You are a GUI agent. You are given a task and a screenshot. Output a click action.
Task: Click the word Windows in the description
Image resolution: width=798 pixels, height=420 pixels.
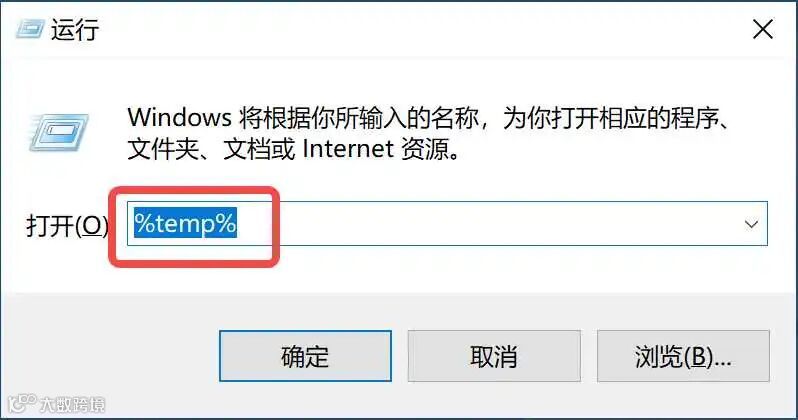click(x=180, y=118)
